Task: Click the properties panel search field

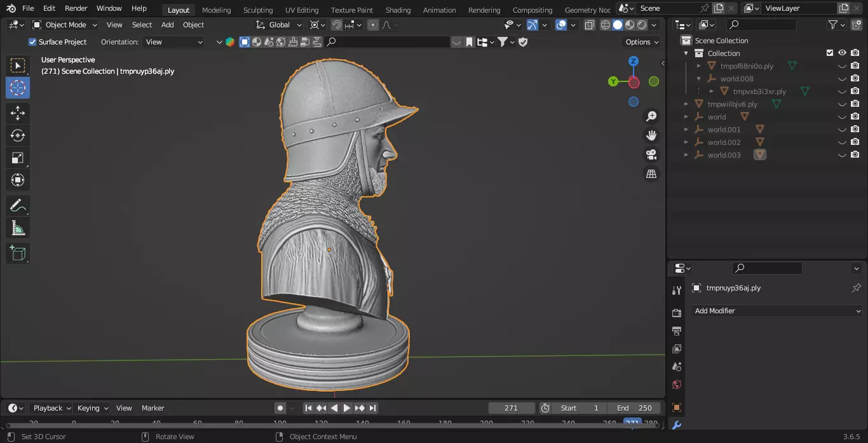Action: (x=767, y=268)
